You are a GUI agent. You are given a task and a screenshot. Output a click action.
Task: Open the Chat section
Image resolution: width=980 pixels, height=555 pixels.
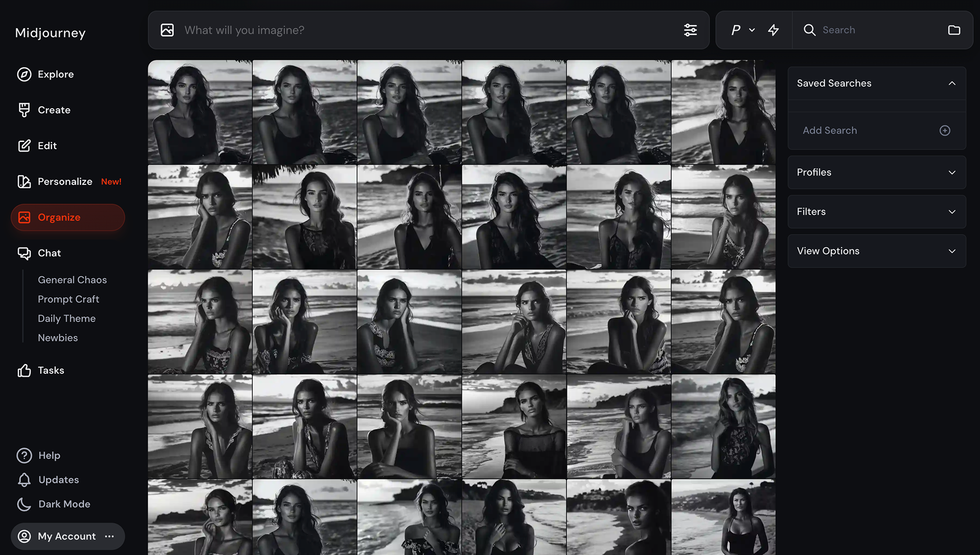pos(49,253)
